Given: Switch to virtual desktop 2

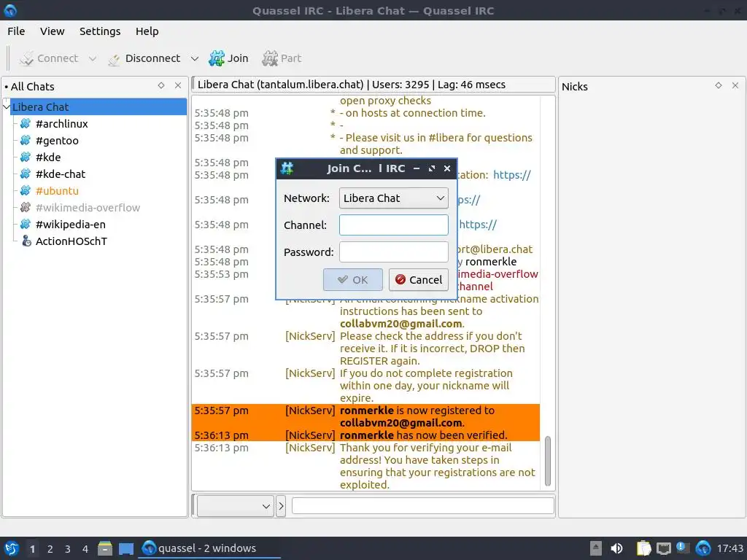Looking at the screenshot, I should (50, 549).
